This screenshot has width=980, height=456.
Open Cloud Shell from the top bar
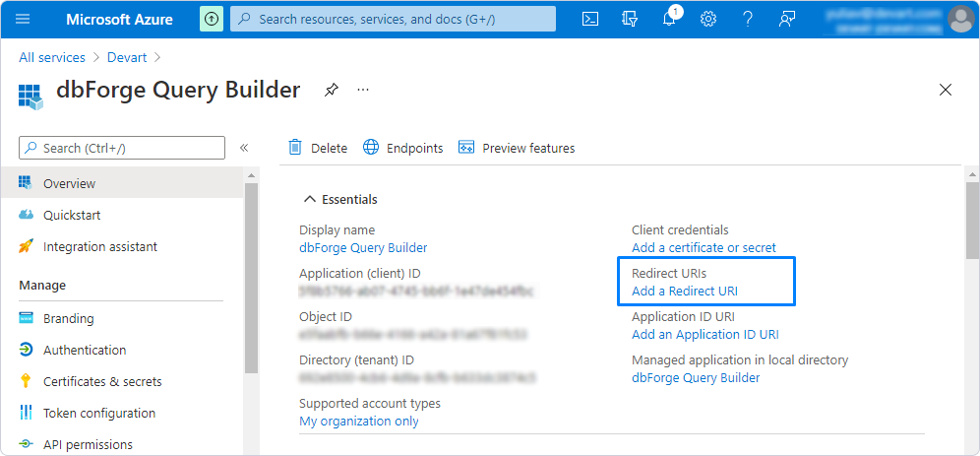(590, 19)
